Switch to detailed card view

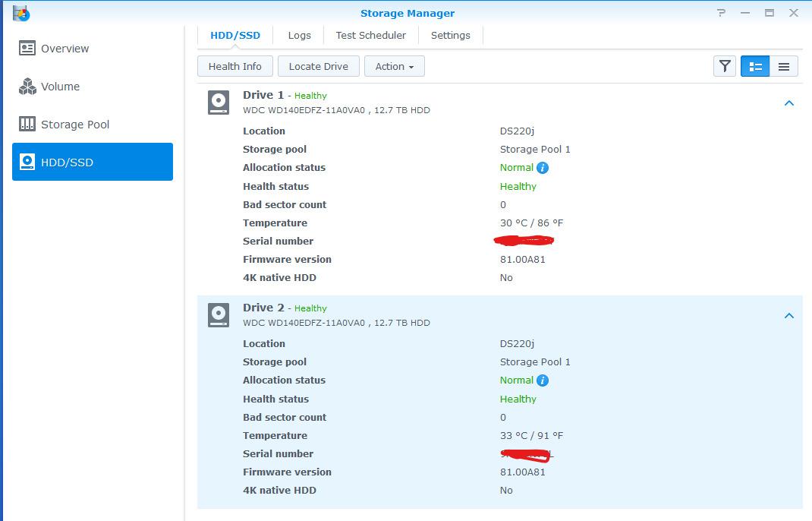755,66
